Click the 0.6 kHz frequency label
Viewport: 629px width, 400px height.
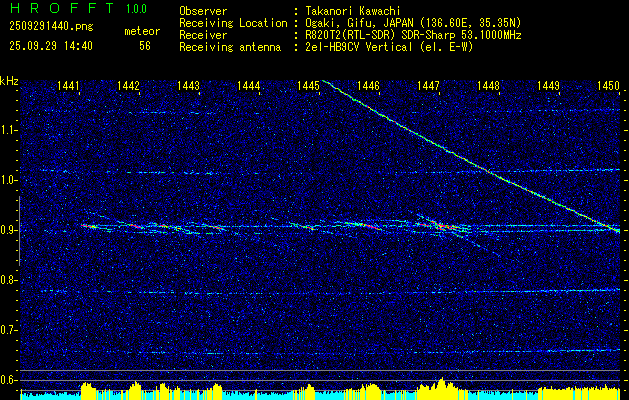coord(8,380)
